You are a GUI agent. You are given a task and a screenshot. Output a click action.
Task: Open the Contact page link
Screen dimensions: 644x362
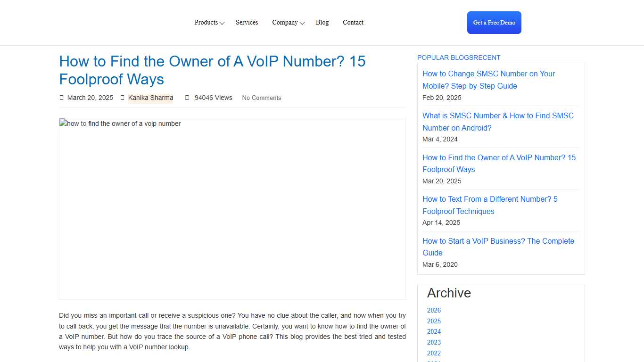(x=353, y=22)
